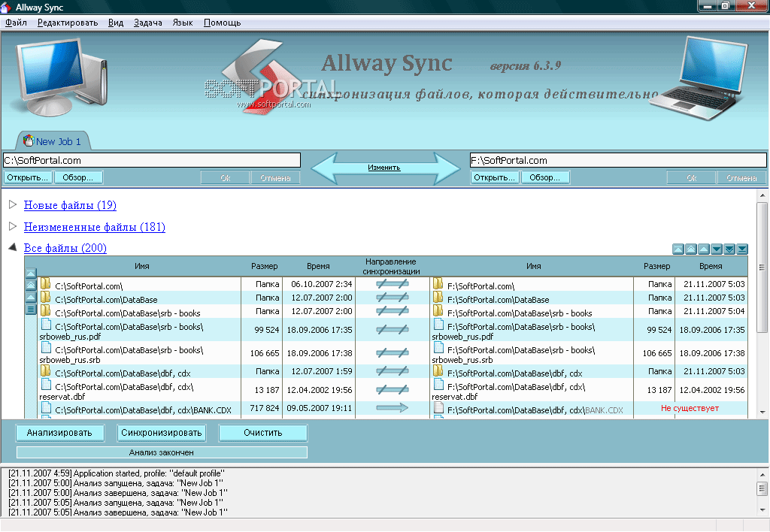Open the Вид menu
The height and width of the screenshot is (532, 770).
coord(116,23)
